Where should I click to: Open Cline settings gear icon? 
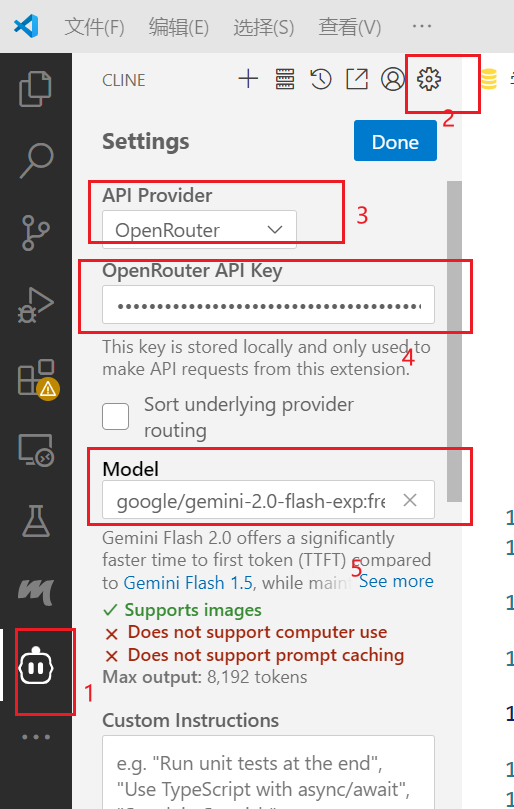click(429, 79)
